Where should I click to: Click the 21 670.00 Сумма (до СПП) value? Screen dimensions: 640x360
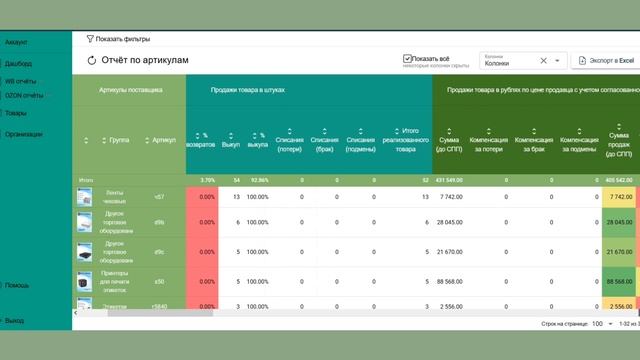(x=450, y=252)
